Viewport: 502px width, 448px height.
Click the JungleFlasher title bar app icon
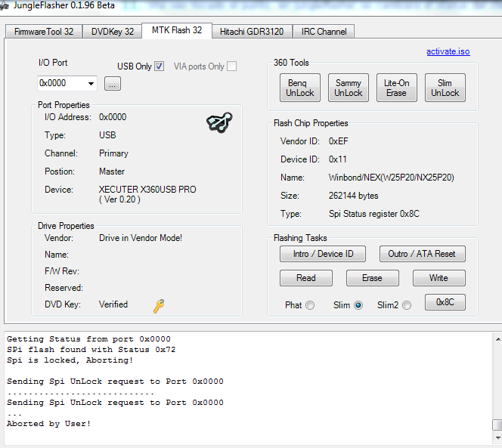tap(5, 6)
